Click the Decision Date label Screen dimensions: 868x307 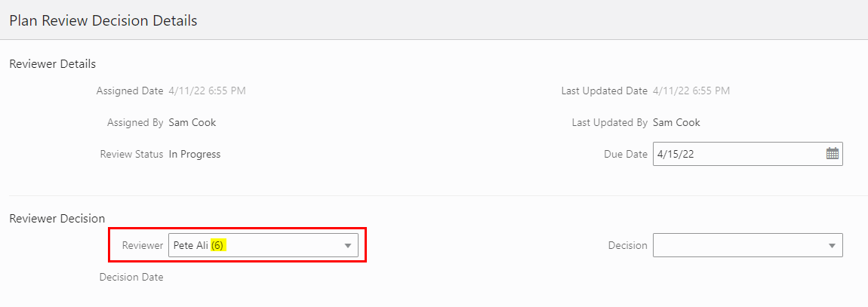coord(131,277)
